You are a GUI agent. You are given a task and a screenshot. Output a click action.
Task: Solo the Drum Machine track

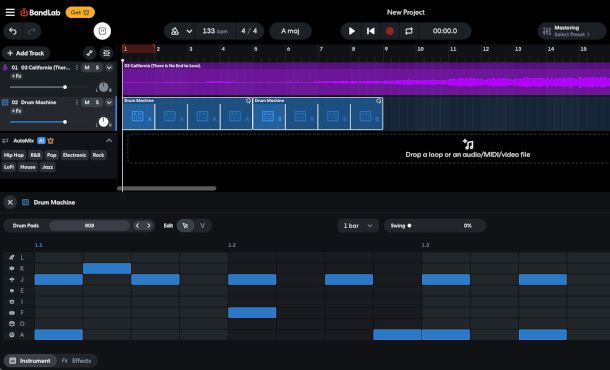click(97, 102)
